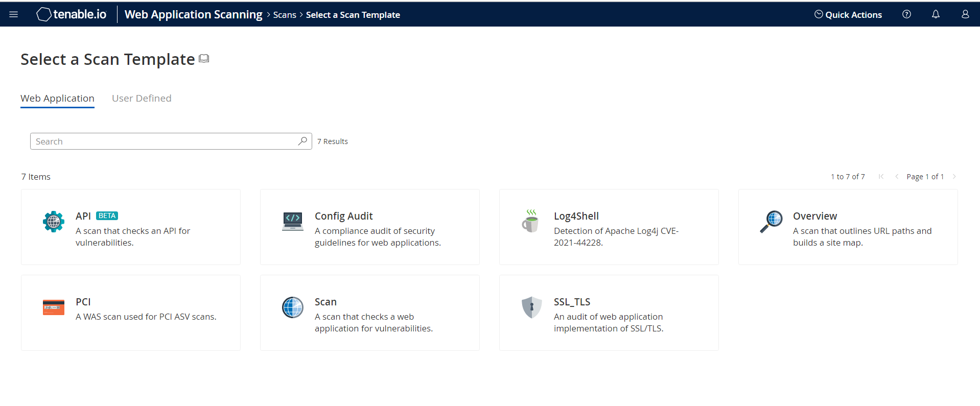Viewport: 980px width, 406px height.
Task: Focus the template Search field
Action: (x=171, y=141)
